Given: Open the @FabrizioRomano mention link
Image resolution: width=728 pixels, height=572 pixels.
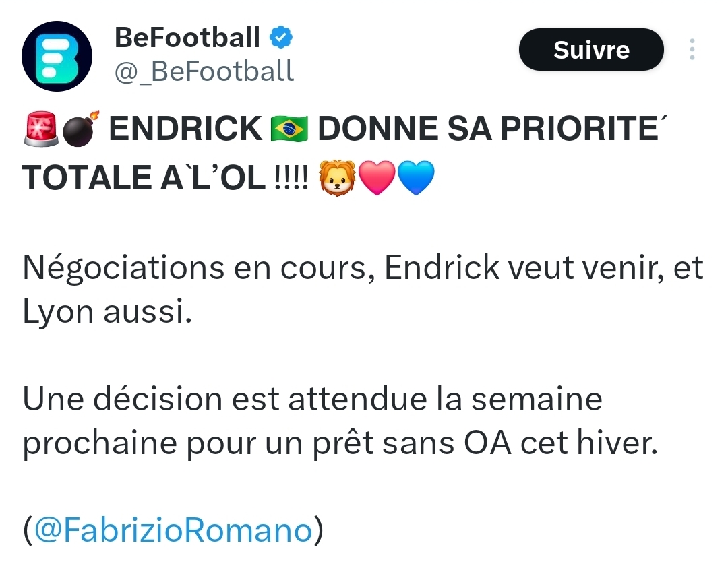Looking at the screenshot, I should (x=173, y=530).
